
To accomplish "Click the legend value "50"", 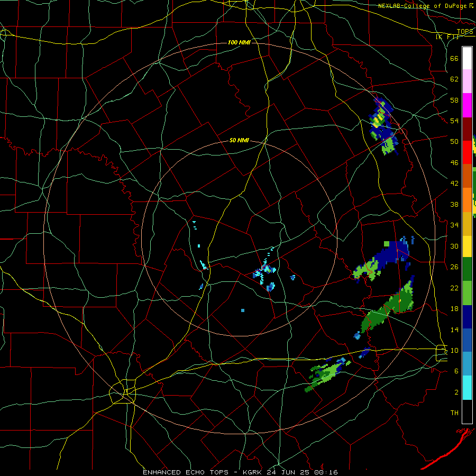I will (454, 142).
